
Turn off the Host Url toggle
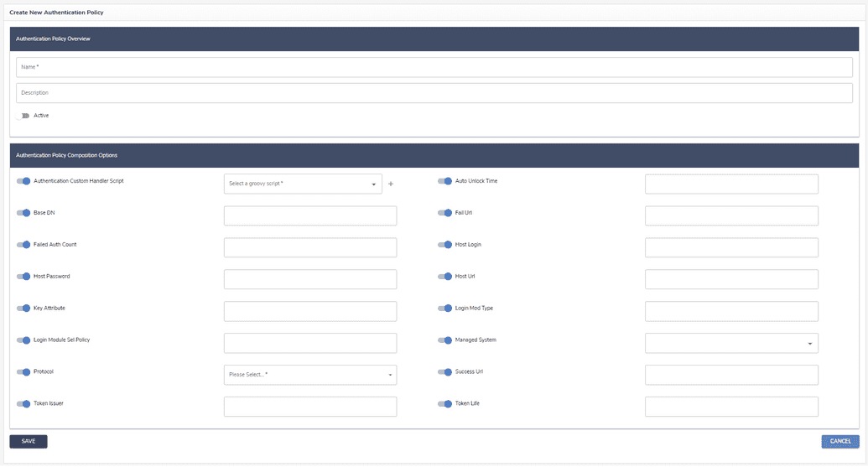click(x=445, y=277)
